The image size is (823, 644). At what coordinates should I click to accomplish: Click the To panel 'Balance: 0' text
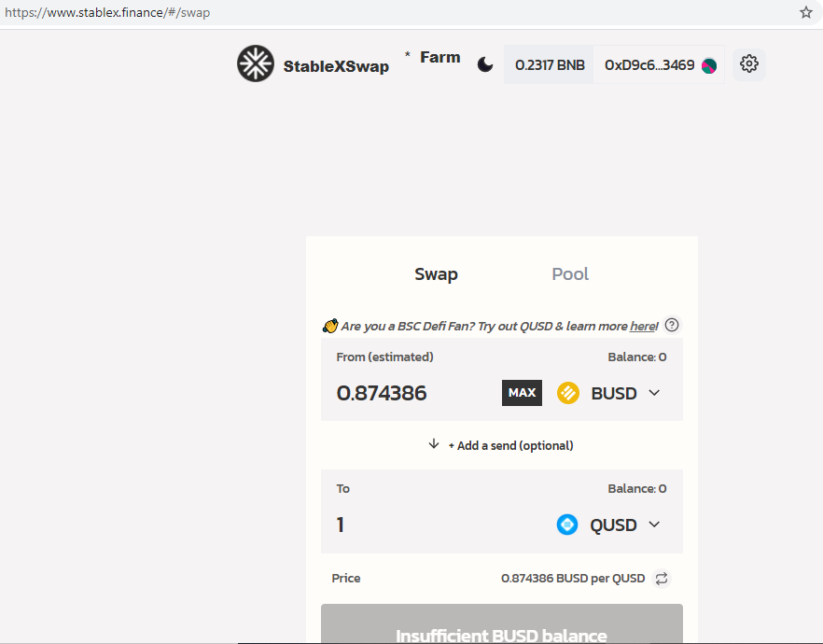(x=637, y=489)
